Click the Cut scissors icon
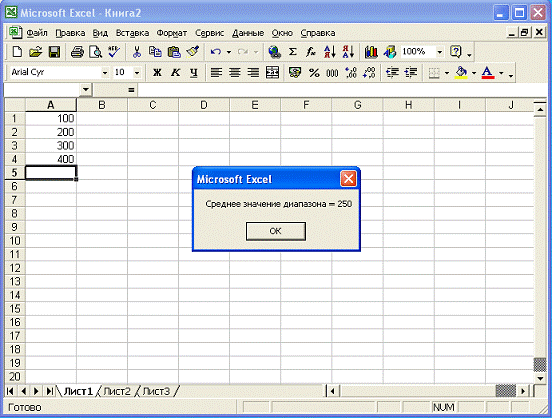 coord(137,52)
